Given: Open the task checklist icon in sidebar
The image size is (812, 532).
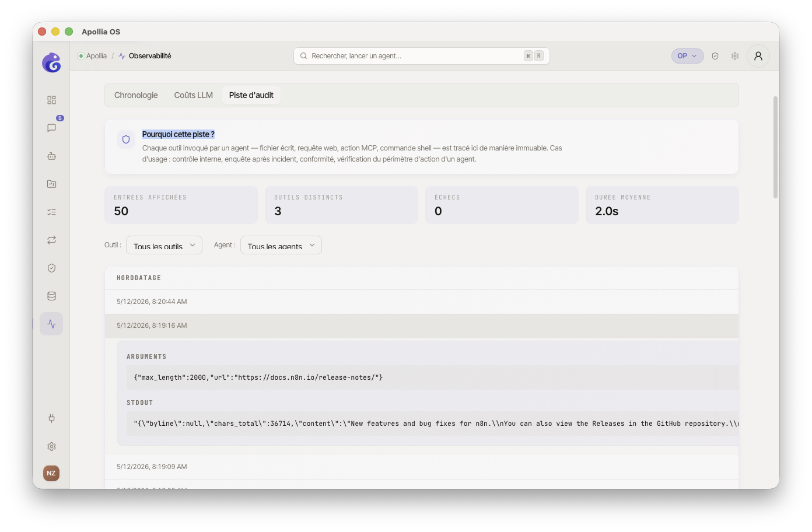Looking at the screenshot, I should pos(51,212).
